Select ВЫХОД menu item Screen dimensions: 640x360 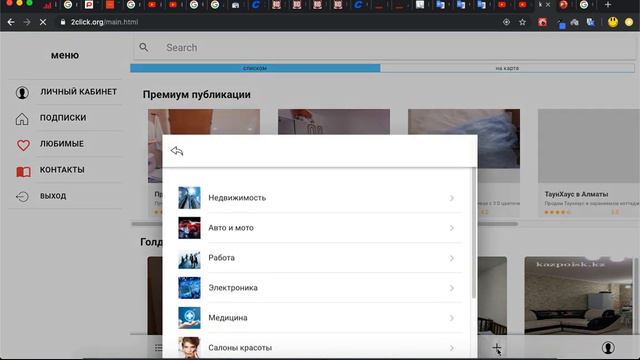53,196
